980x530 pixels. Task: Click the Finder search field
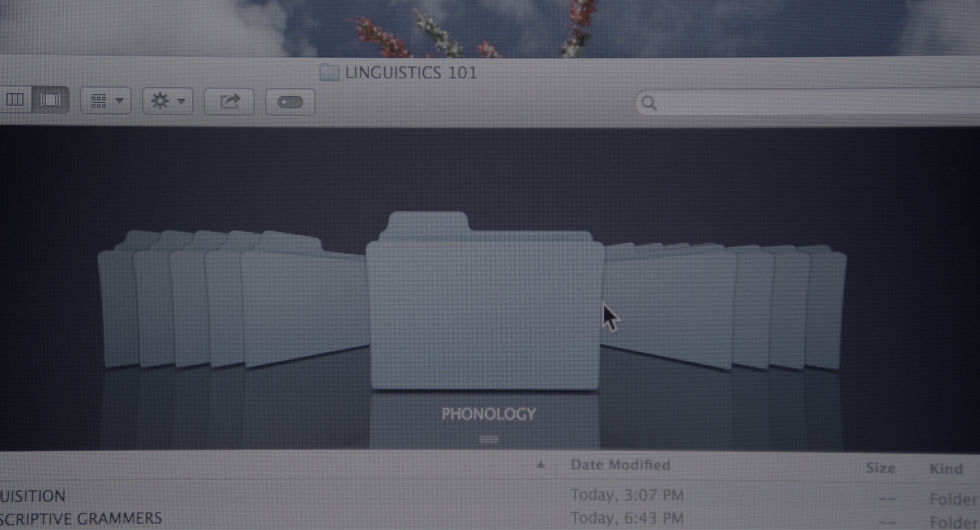(x=808, y=102)
